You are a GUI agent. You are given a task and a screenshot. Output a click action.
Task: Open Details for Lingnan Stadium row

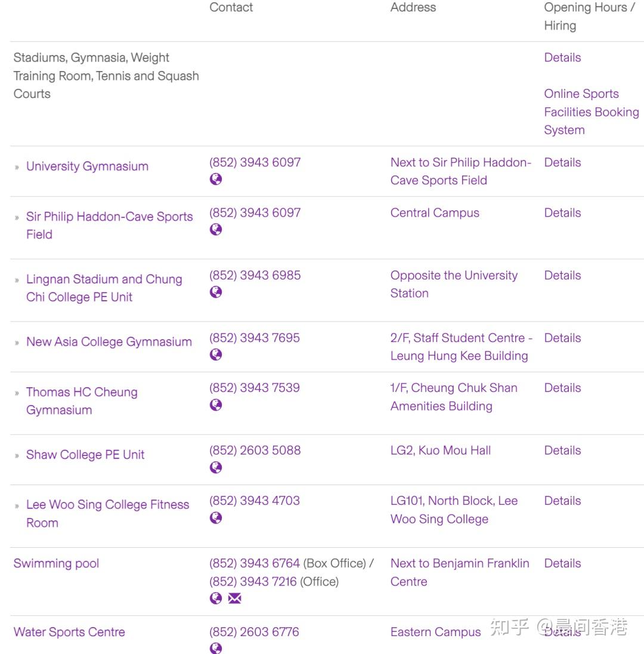562,276
